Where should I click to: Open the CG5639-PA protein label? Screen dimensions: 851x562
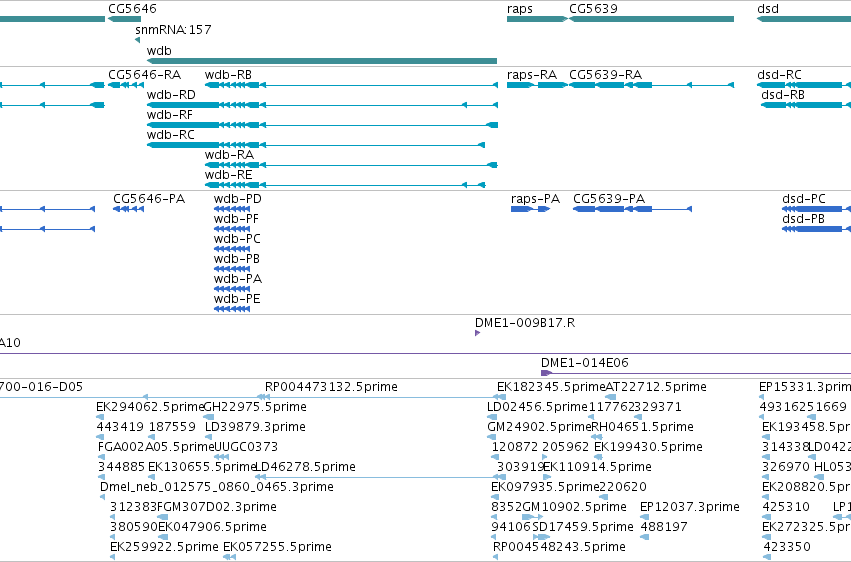(x=609, y=199)
